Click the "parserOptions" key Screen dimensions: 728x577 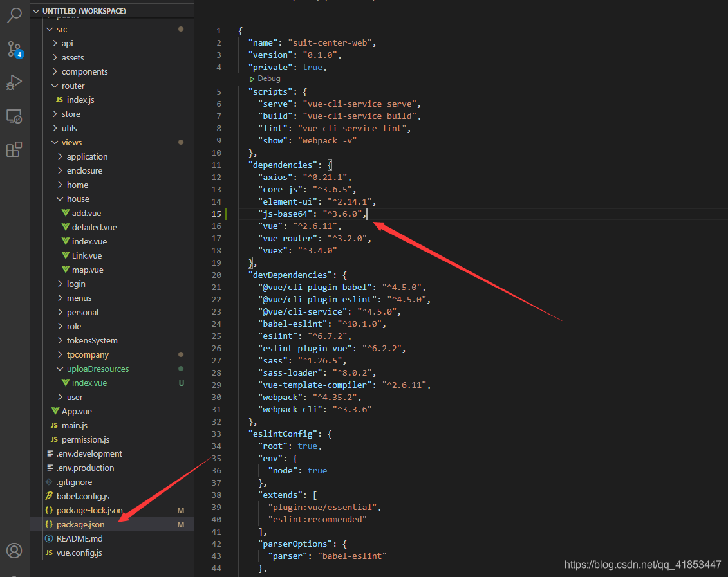click(295, 544)
